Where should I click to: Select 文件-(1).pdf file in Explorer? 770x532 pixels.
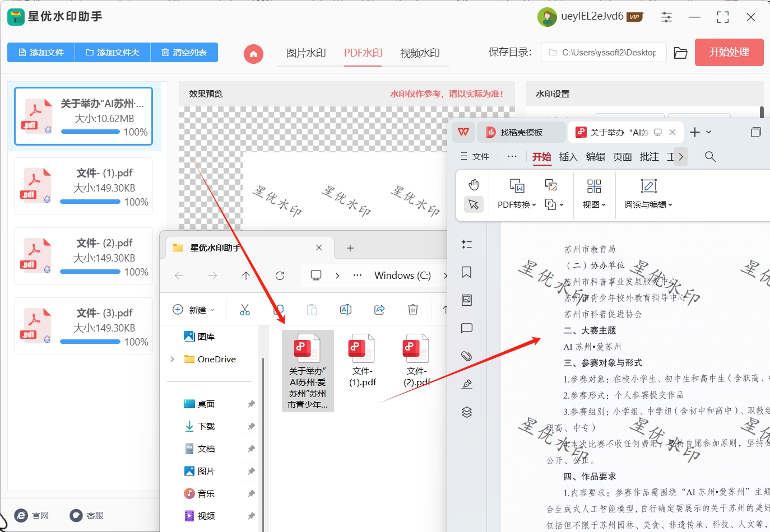point(363,361)
